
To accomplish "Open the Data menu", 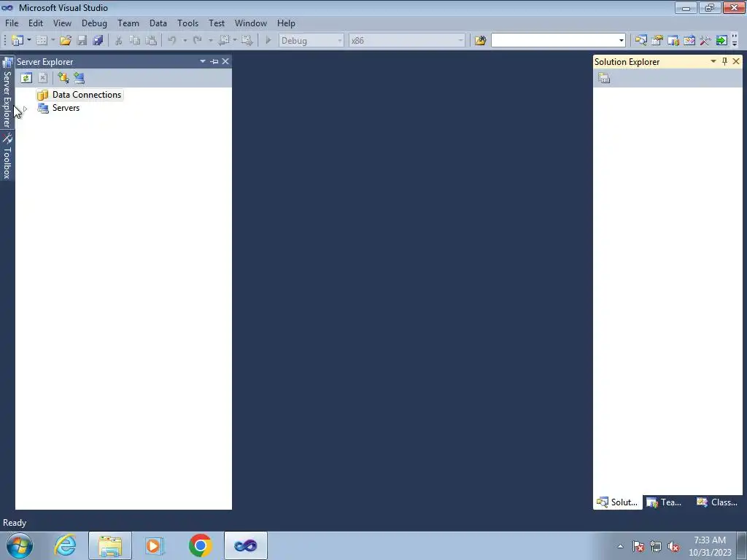I will coord(158,23).
